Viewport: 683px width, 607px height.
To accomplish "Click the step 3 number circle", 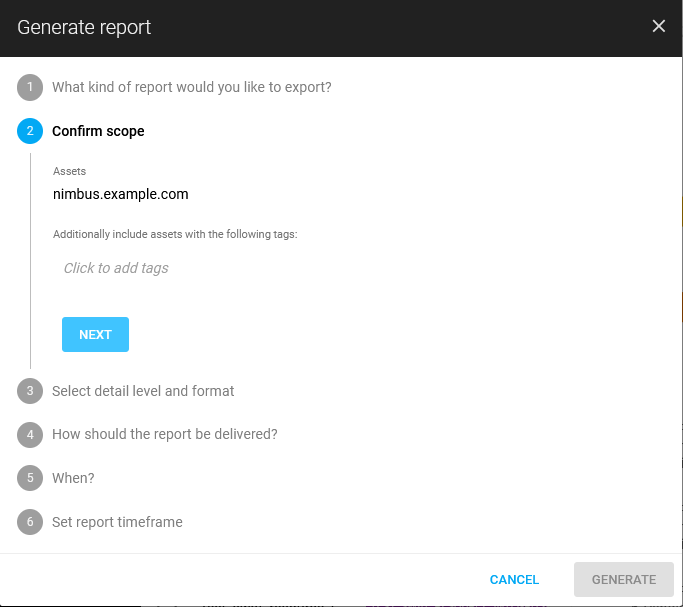I will click(30, 391).
